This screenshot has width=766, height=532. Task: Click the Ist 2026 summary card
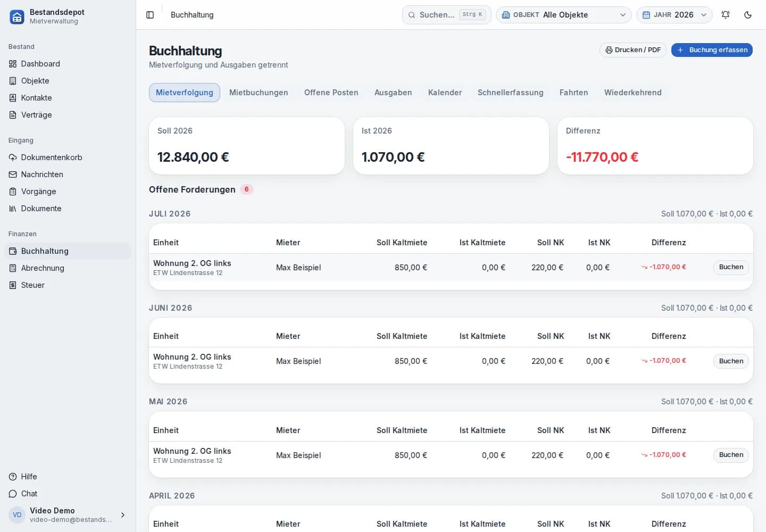pyautogui.click(x=451, y=146)
